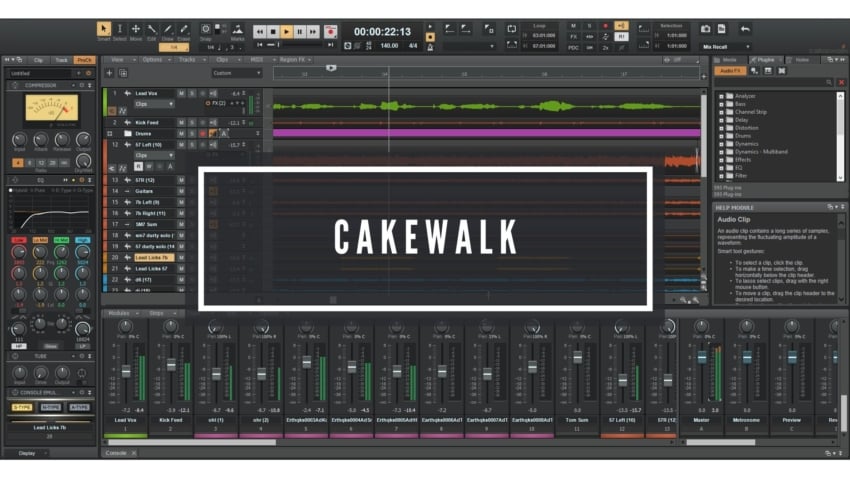The width and height of the screenshot is (850, 478).
Task: Arm the Drums folder for recording
Action: 203,133
